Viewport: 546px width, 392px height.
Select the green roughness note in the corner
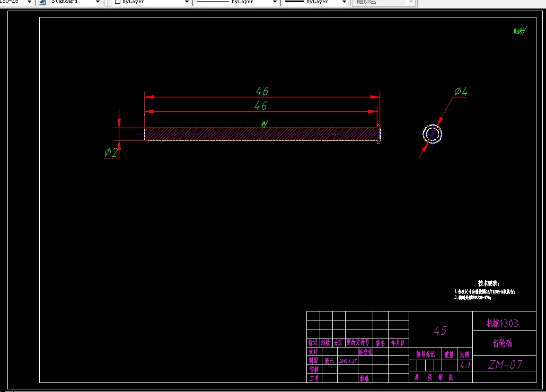point(519,31)
